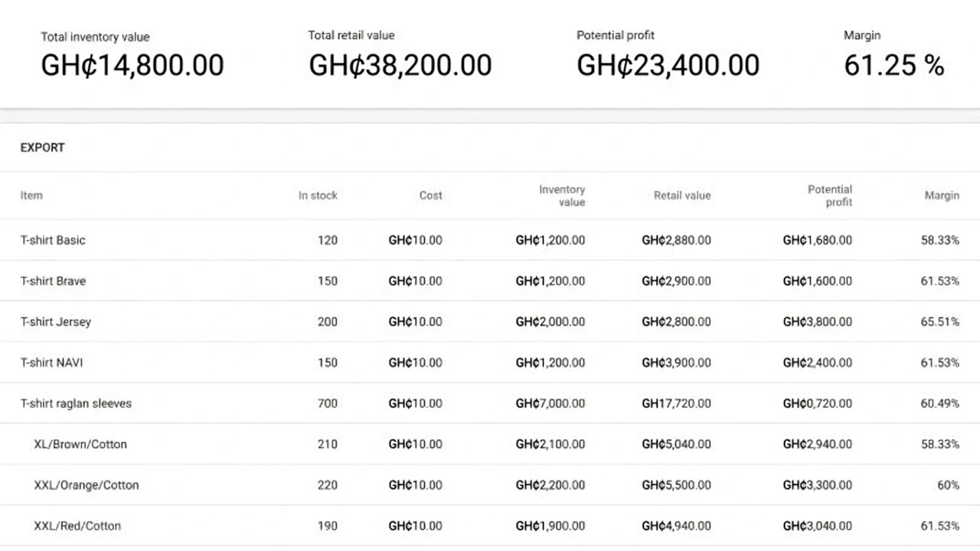980x551 pixels.
Task: Open the T-shirt Brave item row
Action: (x=490, y=281)
